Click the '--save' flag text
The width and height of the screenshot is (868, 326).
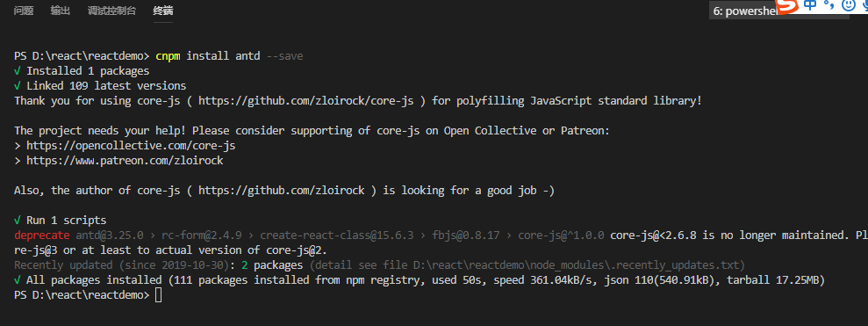(x=284, y=56)
